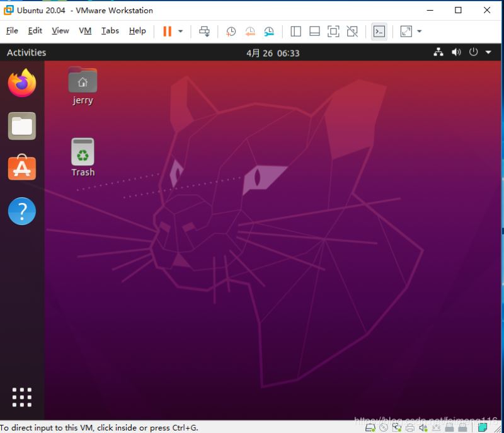Toggle the console view button
This screenshot has width=504, height=433.
pyautogui.click(x=379, y=31)
